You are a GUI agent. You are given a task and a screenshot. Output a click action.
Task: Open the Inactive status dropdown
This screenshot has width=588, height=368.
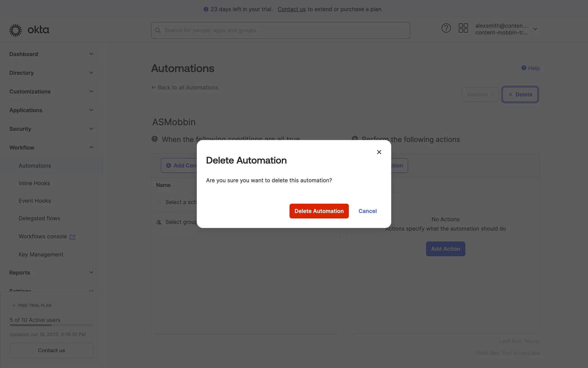[480, 94]
